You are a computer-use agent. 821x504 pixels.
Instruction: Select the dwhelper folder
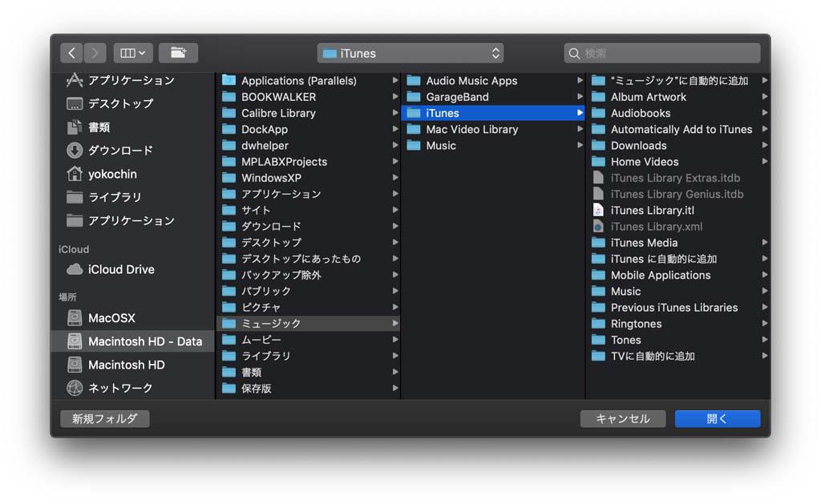click(x=309, y=146)
